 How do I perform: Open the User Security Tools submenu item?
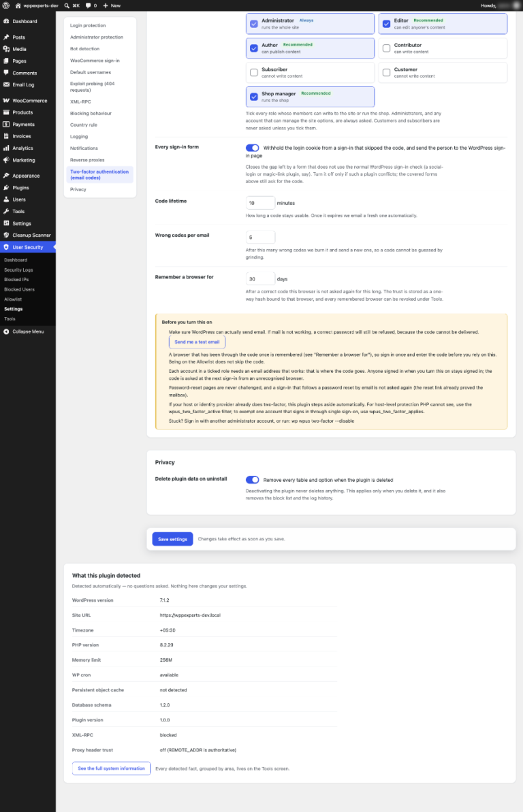click(10, 319)
